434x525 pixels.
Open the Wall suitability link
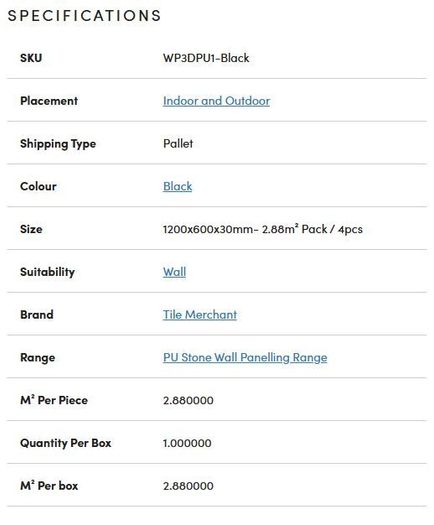click(x=174, y=272)
